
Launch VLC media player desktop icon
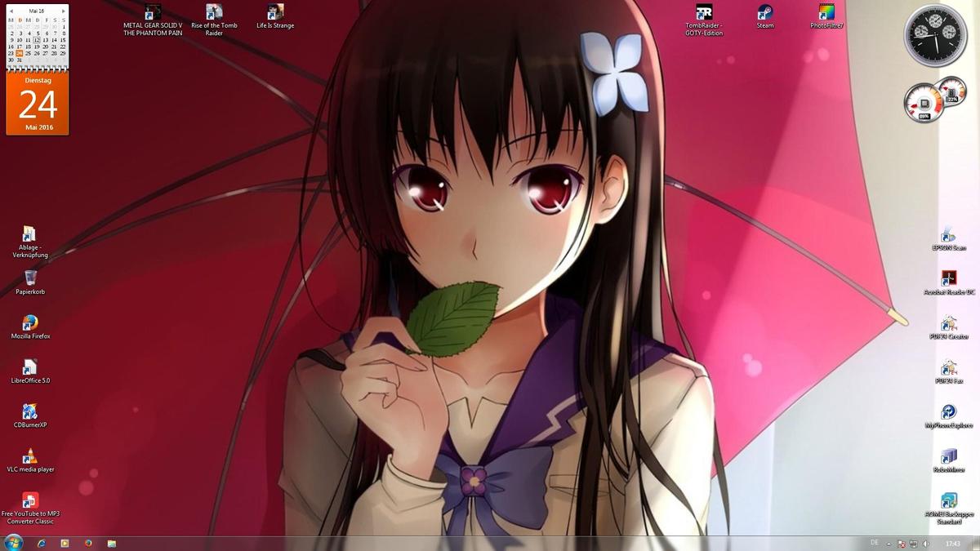click(x=30, y=460)
